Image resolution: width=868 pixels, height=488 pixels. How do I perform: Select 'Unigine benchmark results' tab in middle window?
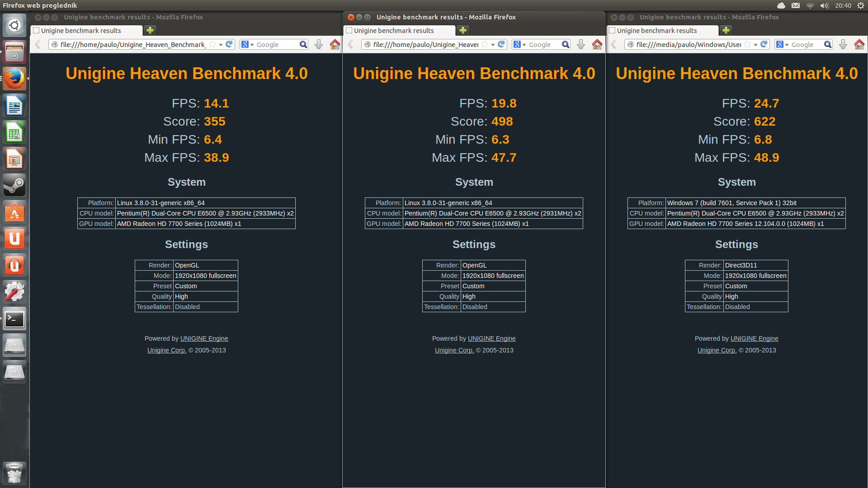(399, 30)
